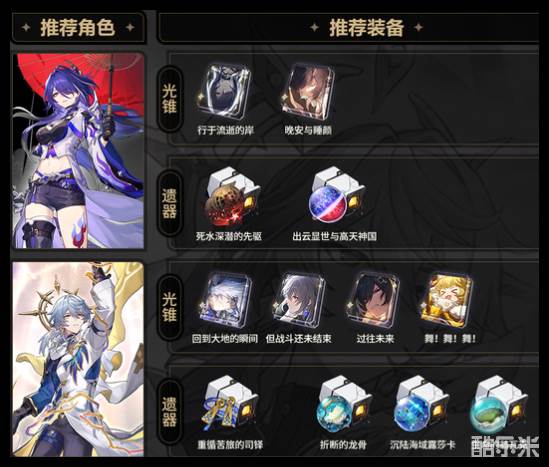Click the second character's 光锥 label
Screen dimensions: 549x467
[169, 307]
